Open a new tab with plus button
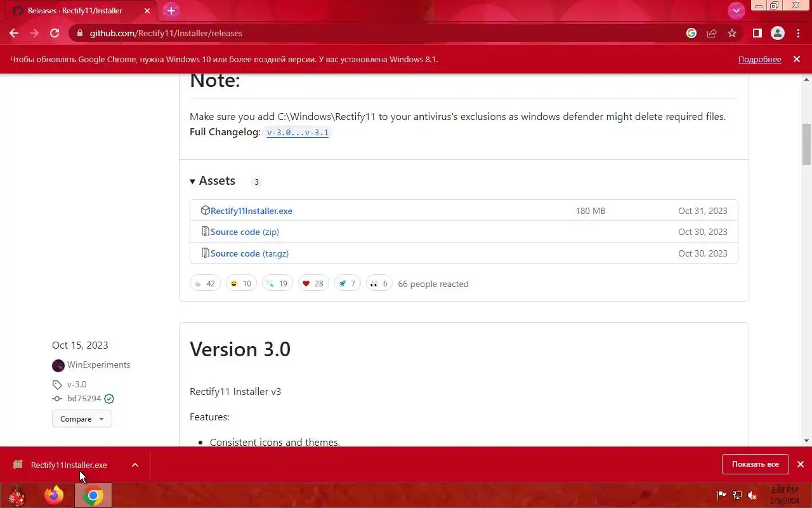 (171, 11)
